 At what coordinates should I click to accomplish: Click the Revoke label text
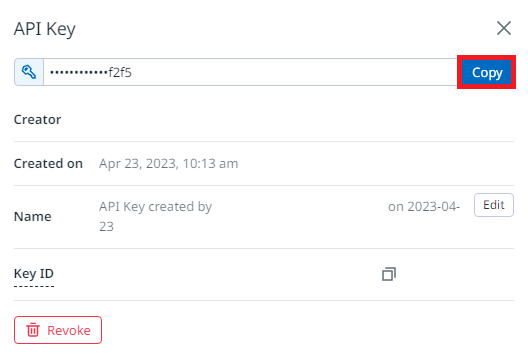[x=69, y=330]
